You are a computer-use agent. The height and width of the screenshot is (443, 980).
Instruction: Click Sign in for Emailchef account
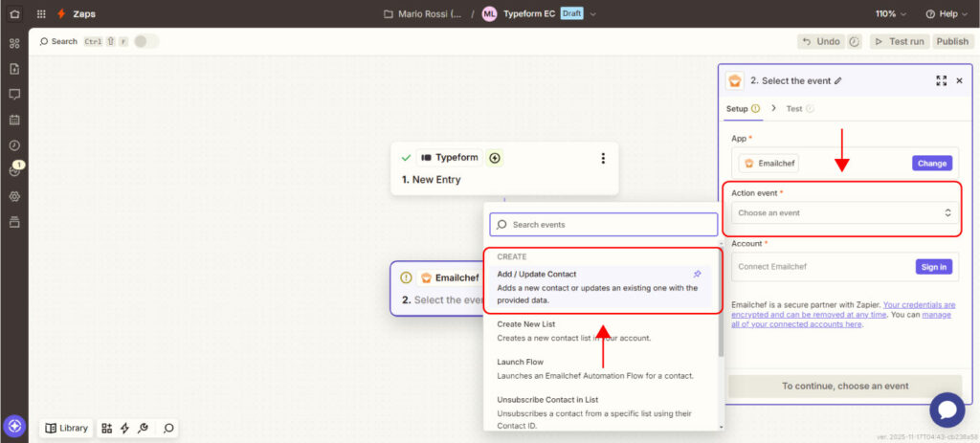(x=934, y=267)
